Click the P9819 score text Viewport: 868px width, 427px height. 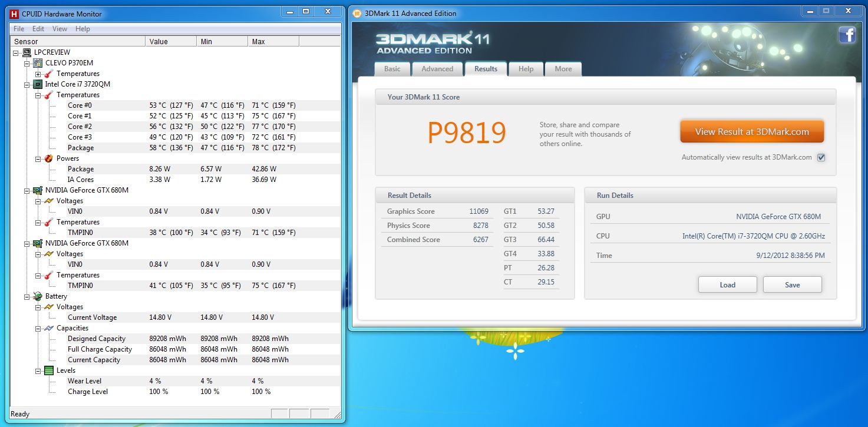coord(467,133)
